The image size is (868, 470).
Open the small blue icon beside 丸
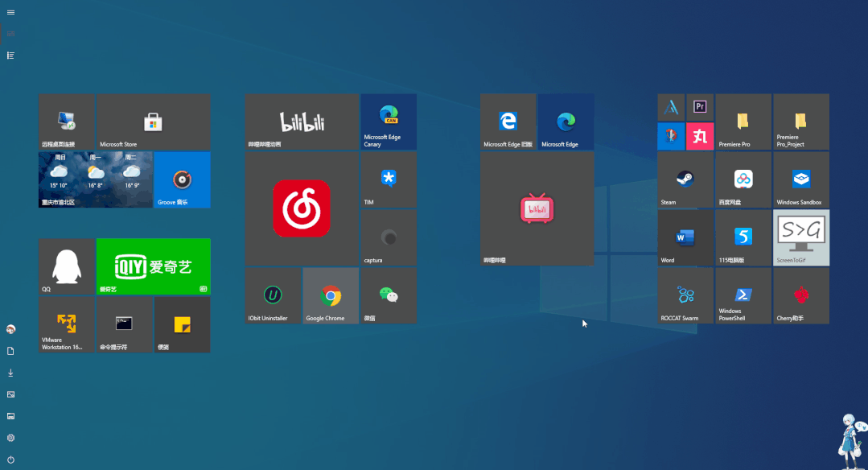(671, 136)
